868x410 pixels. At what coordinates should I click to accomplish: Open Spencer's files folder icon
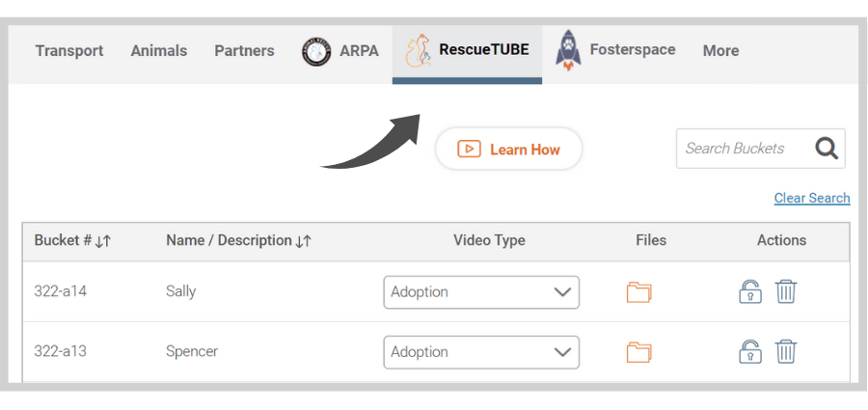(x=638, y=352)
